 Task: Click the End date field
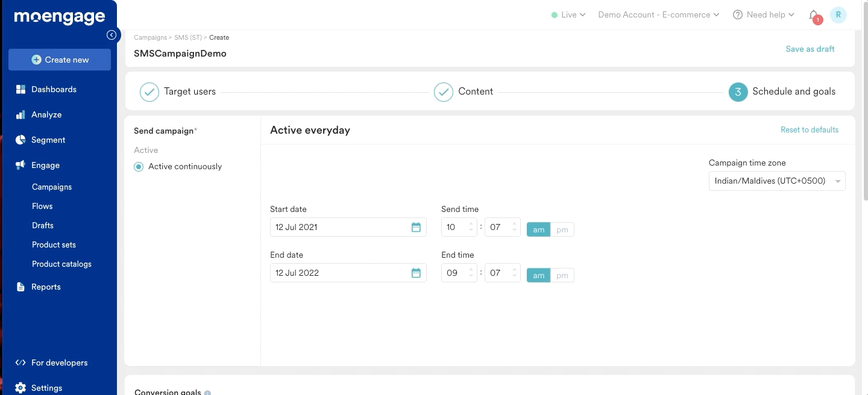pos(348,273)
